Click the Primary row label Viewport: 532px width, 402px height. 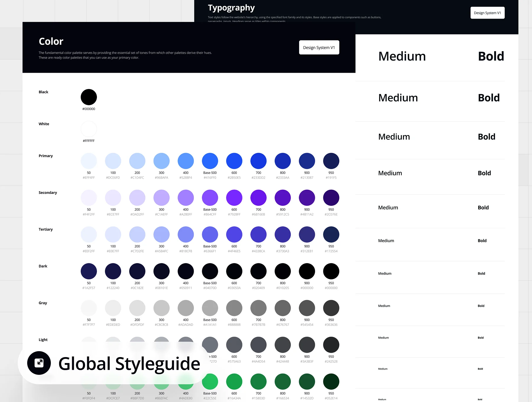(46, 156)
